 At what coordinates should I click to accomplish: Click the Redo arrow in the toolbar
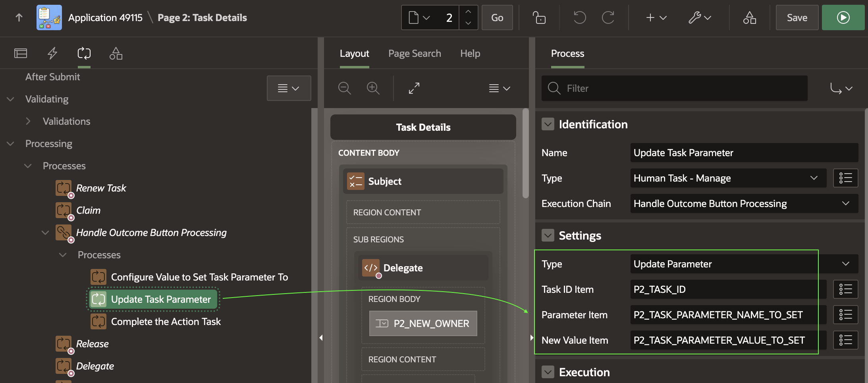pyautogui.click(x=608, y=17)
